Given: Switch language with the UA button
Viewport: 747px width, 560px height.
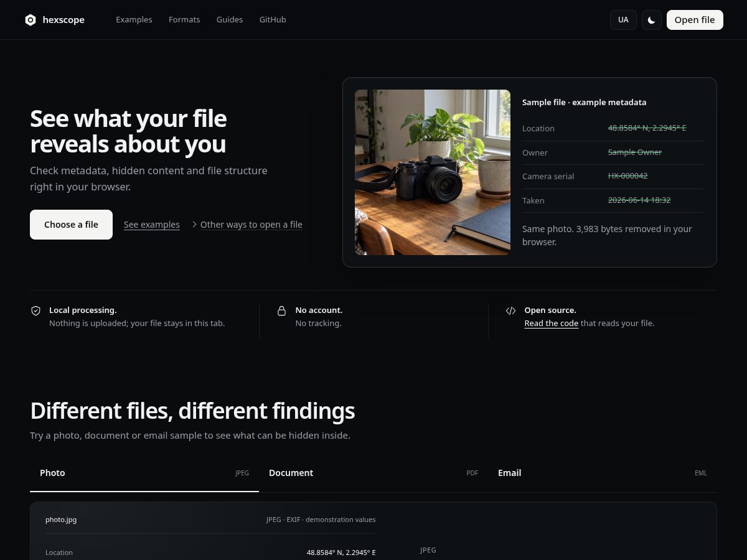Looking at the screenshot, I should pos(623,20).
